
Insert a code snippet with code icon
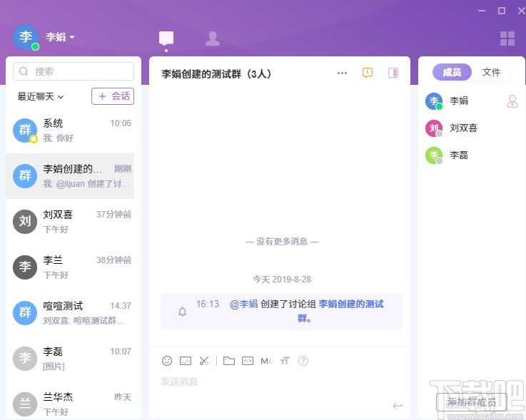248,361
